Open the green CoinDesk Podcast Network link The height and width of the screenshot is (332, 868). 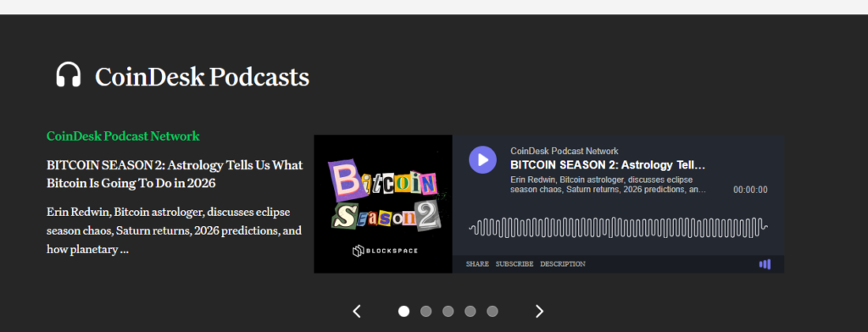click(x=123, y=136)
